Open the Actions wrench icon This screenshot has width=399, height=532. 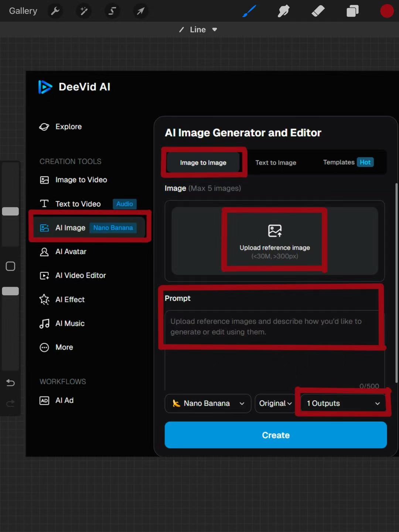pos(55,11)
